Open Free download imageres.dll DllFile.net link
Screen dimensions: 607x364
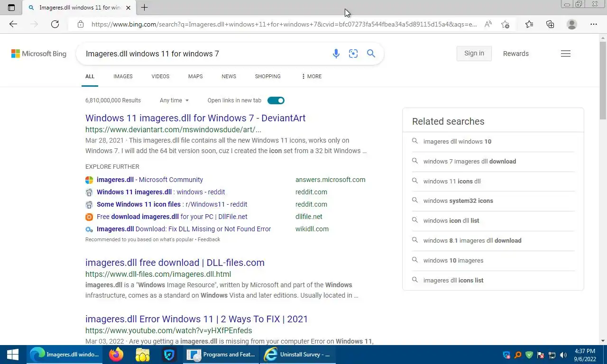(x=172, y=217)
